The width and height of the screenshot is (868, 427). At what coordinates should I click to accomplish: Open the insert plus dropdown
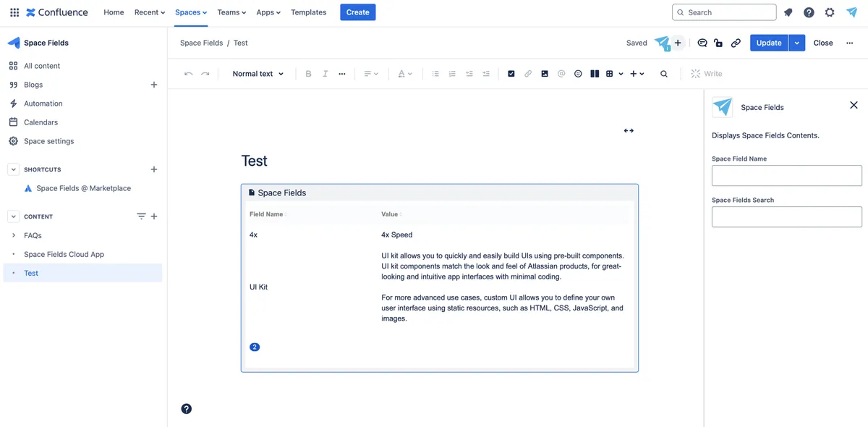(x=637, y=74)
